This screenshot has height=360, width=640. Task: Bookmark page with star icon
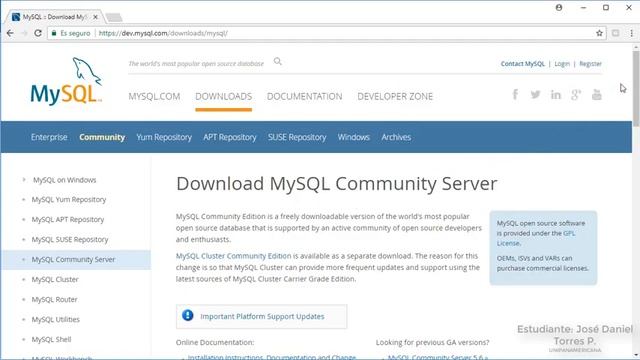tap(599, 33)
